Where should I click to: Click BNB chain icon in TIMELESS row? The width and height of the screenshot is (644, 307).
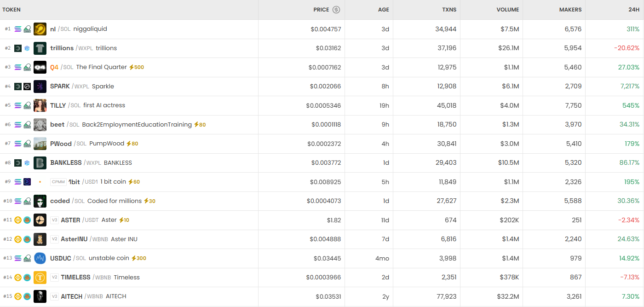coord(18,278)
